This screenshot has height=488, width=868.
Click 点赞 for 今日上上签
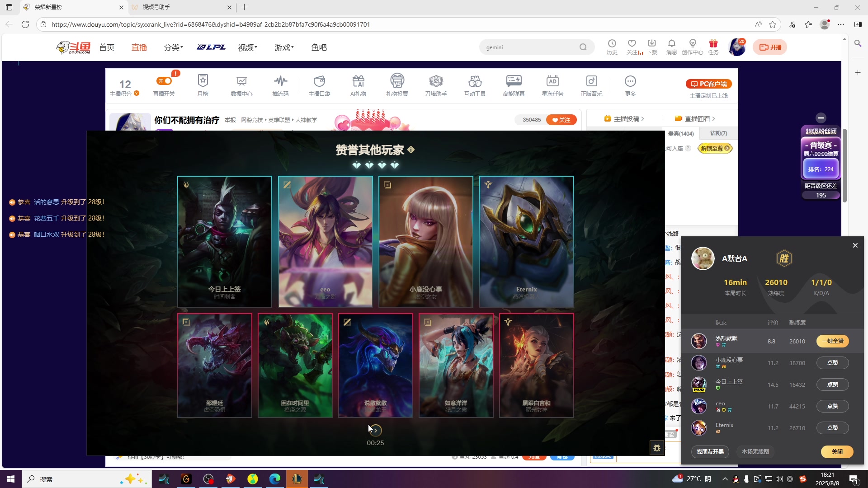click(833, 385)
